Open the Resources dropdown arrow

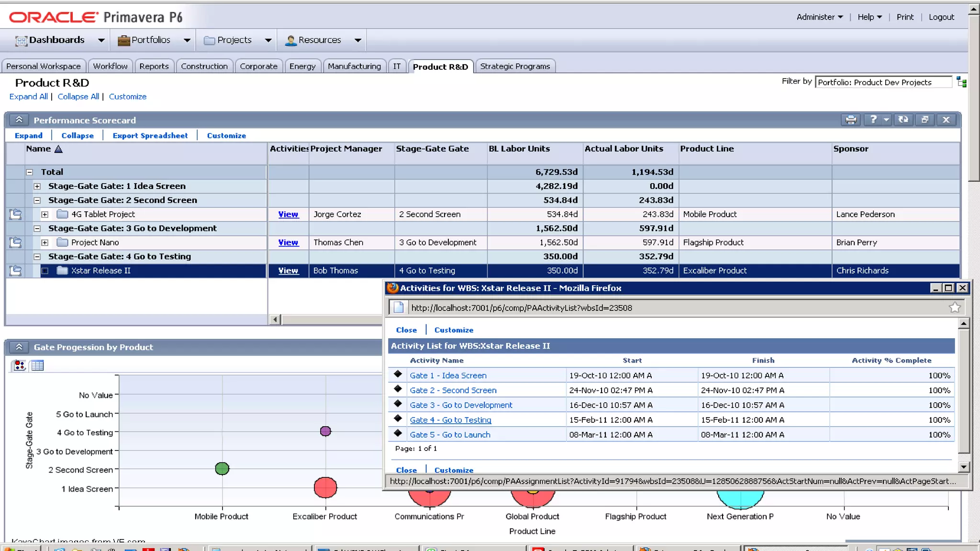pyautogui.click(x=358, y=40)
